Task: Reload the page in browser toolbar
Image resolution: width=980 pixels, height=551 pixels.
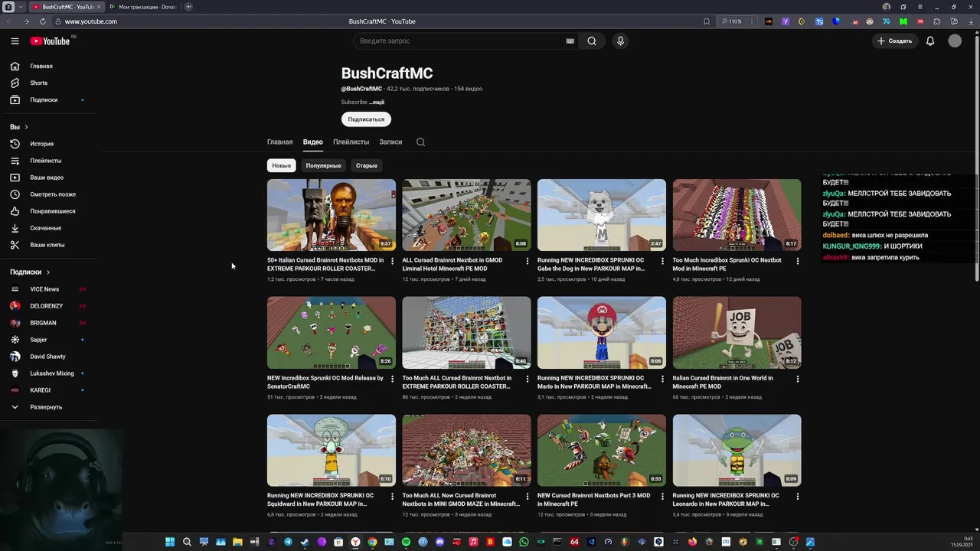Action: [x=42, y=21]
